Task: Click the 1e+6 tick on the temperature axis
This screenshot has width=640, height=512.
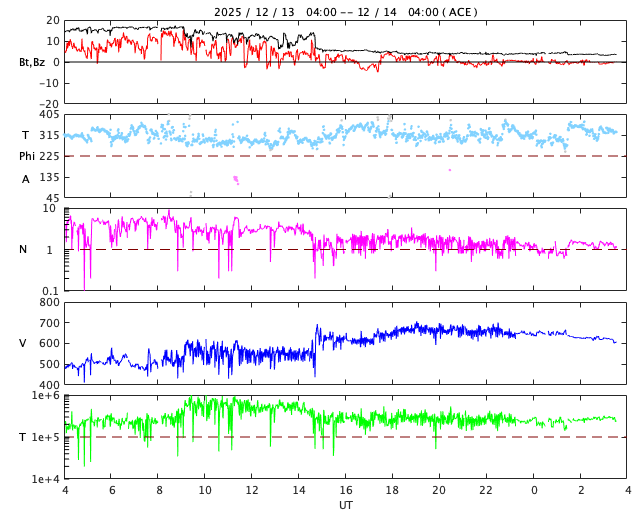Action: click(46, 396)
